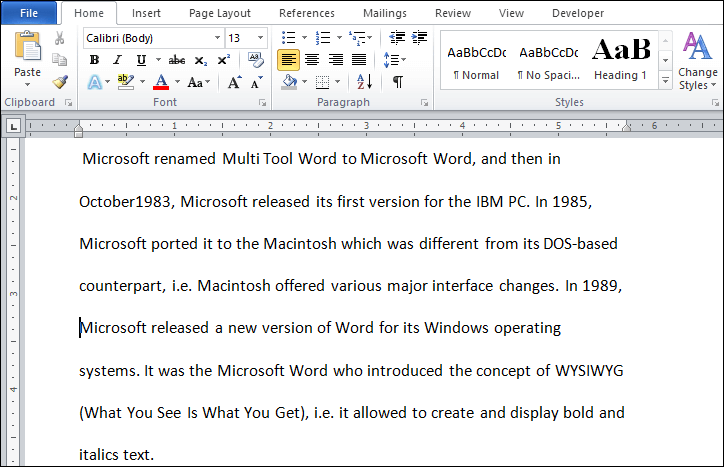This screenshot has width=724, height=467.
Task: Click the right indent marker on ruler
Action: point(626,127)
